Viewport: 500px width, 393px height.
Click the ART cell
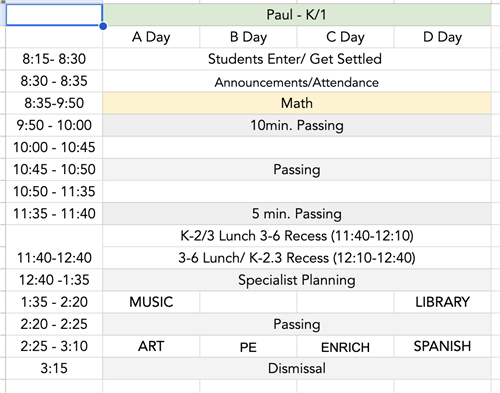click(x=151, y=346)
